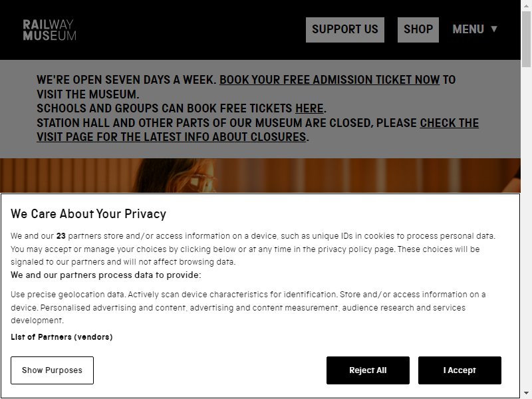Click the We're Open Seven Days a Week notice text
532x399 pixels.
(126, 80)
